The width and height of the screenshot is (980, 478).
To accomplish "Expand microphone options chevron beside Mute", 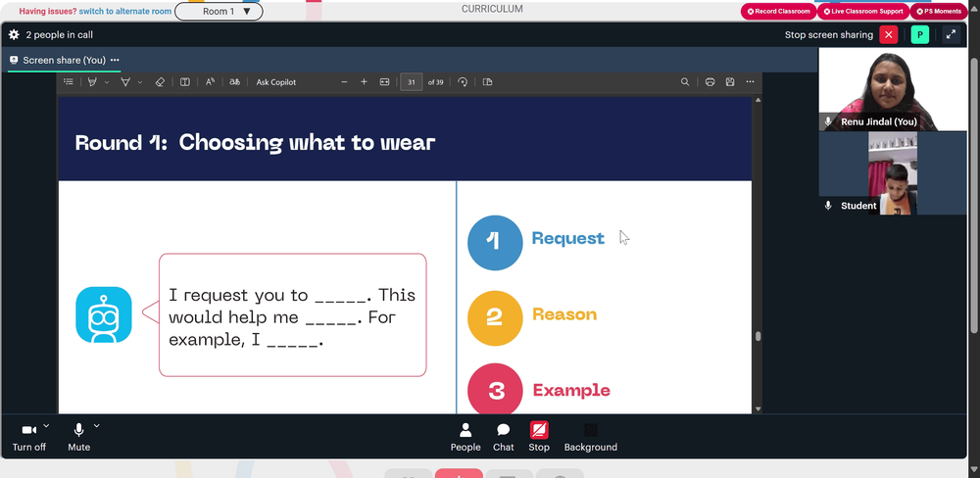I will 96,426.
